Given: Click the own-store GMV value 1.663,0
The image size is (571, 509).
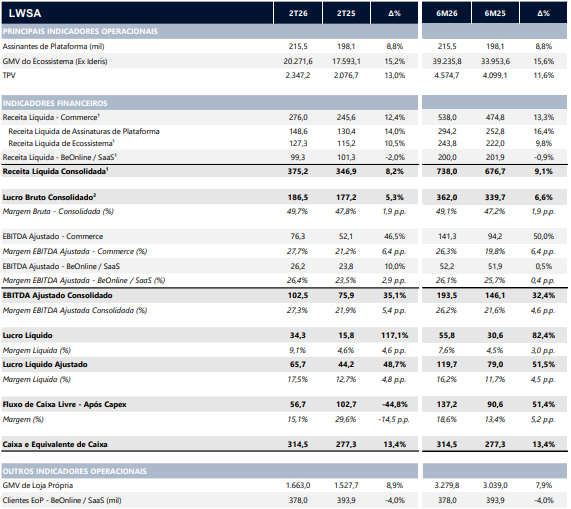Looking at the screenshot, I should [298, 486].
